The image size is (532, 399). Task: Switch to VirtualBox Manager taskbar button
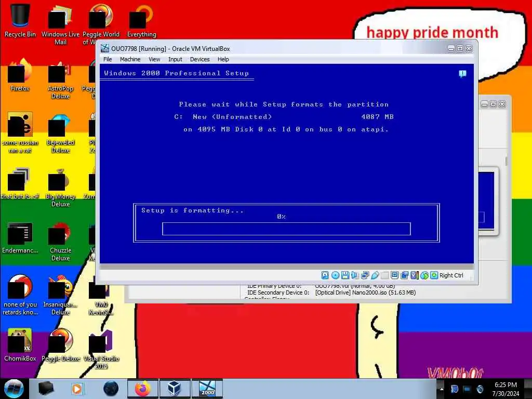[175, 389]
